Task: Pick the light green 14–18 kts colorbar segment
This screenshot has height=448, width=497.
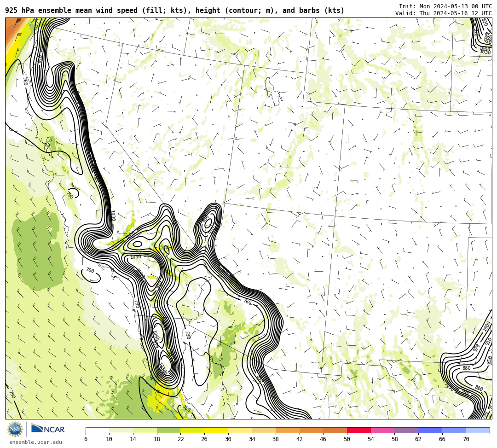Action: (145, 430)
